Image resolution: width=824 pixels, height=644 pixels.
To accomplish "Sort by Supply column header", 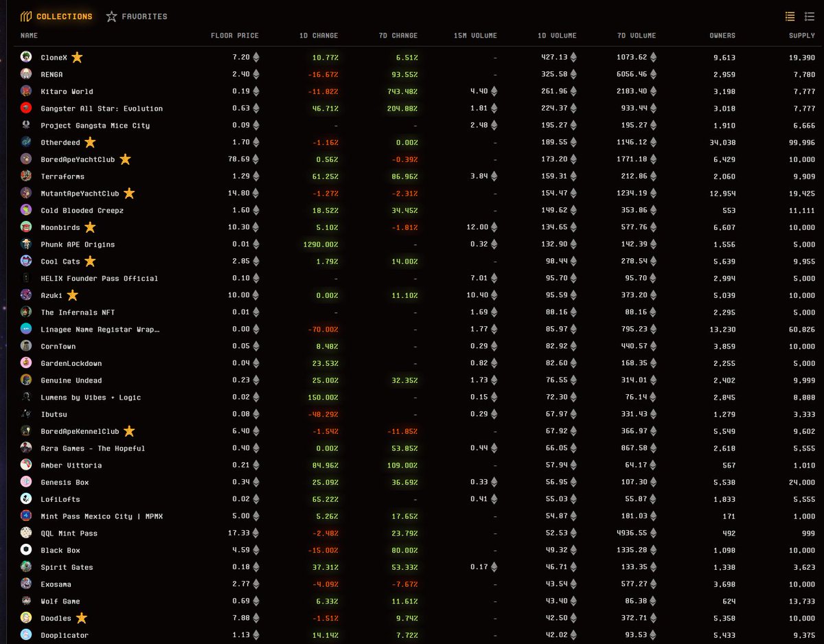I will tap(803, 36).
